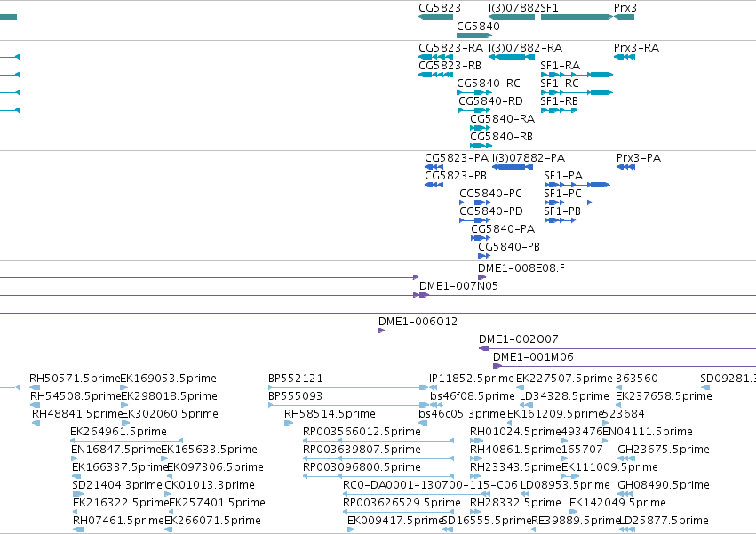
Task: Select the RC0-DA0001-130700-115-C06 EST label
Action: point(430,485)
